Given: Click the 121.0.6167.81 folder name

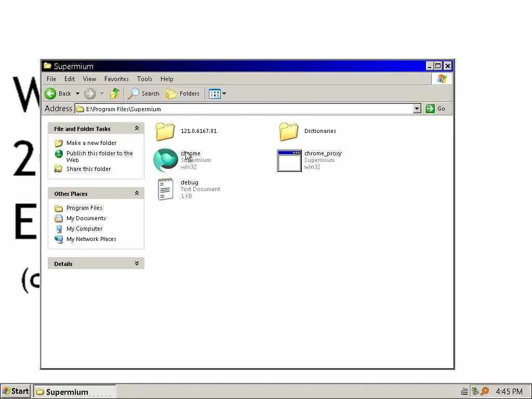Looking at the screenshot, I should tap(198, 131).
